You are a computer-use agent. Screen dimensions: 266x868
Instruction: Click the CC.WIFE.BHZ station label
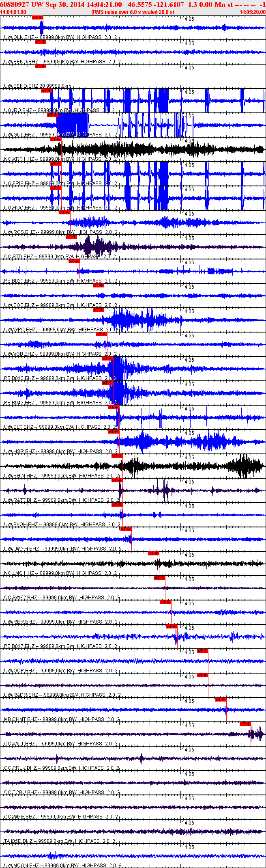[x=61, y=817]
